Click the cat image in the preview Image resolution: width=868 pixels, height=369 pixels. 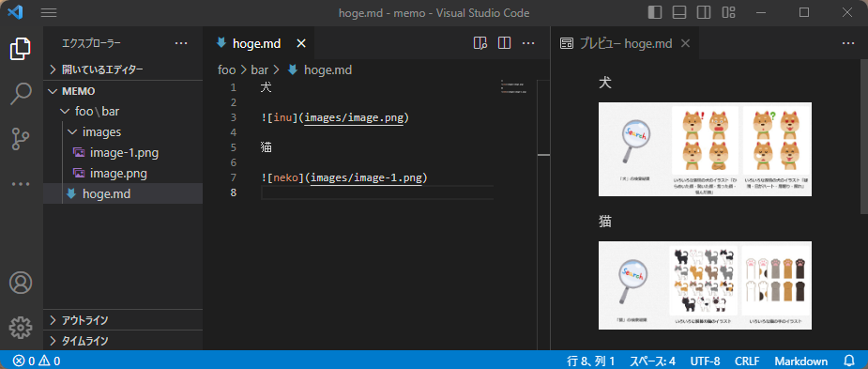pos(705,285)
